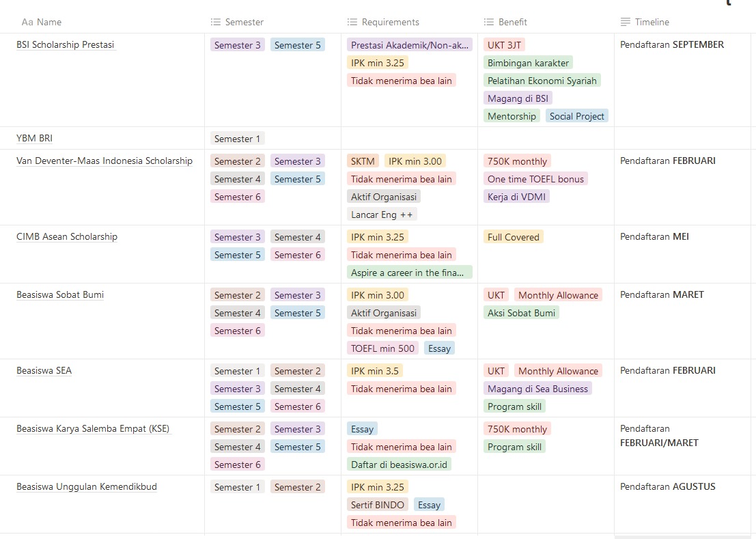Click 750K monthly tag in KSE row

(518, 429)
